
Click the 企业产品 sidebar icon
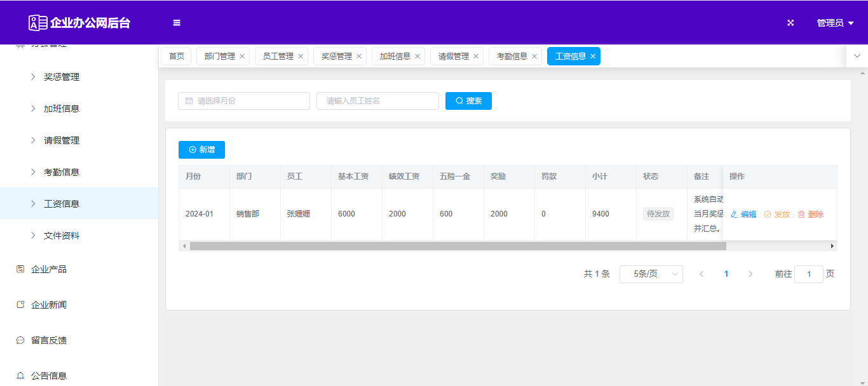point(20,269)
